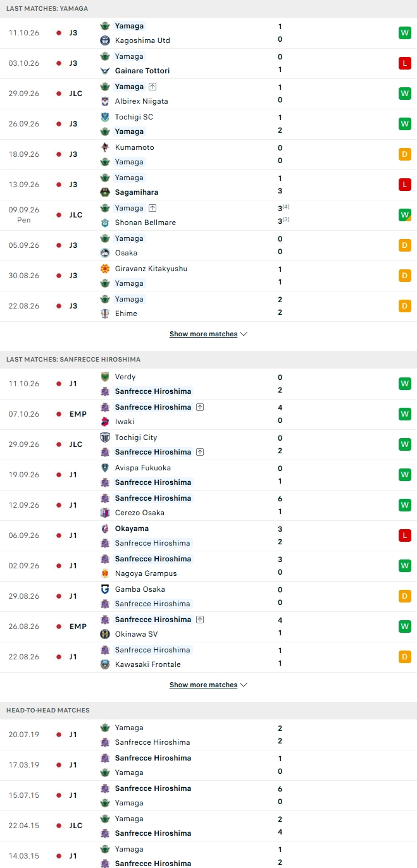Click the Last Matches: Yamaga section header
The height and width of the screenshot is (868, 417).
click(208, 8)
